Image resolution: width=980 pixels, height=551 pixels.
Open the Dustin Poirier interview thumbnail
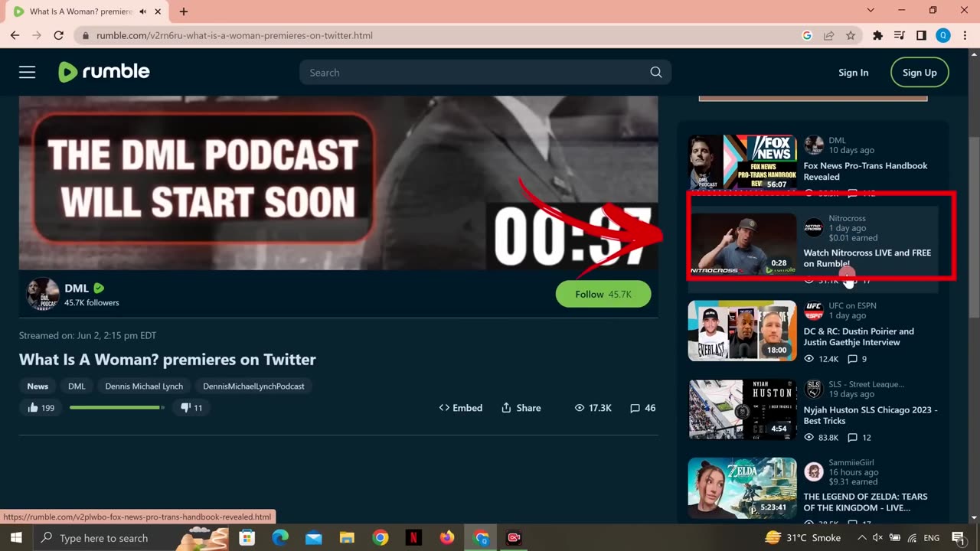(742, 331)
